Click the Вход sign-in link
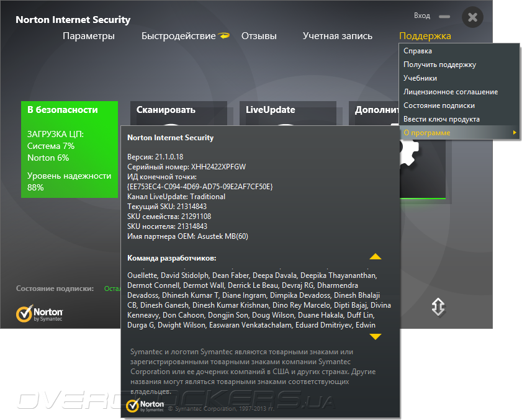 [422, 16]
